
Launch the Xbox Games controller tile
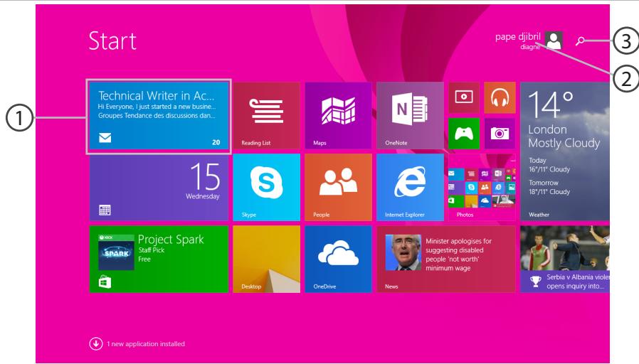point(464,134)
